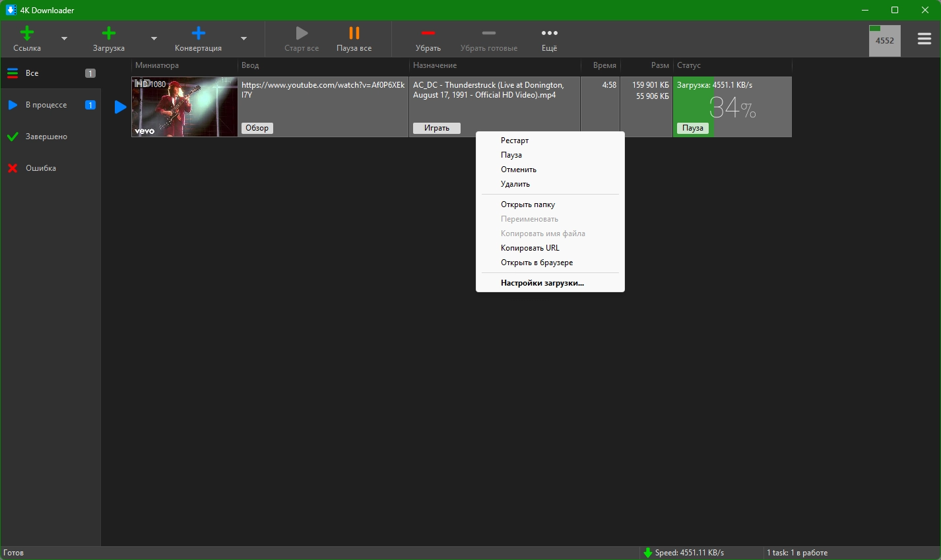Click the Обзор button in the Ввод cell

(x=257, y=128)
